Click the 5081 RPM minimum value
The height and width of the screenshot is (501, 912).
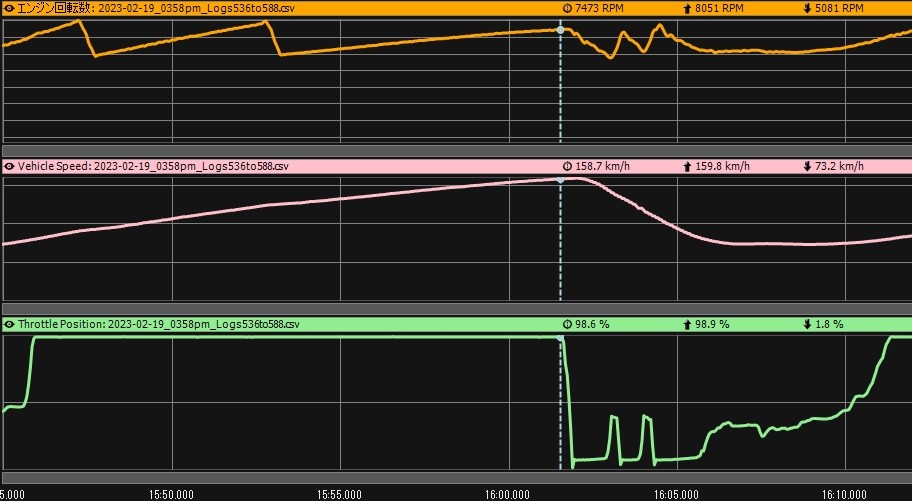pos(839,8)
